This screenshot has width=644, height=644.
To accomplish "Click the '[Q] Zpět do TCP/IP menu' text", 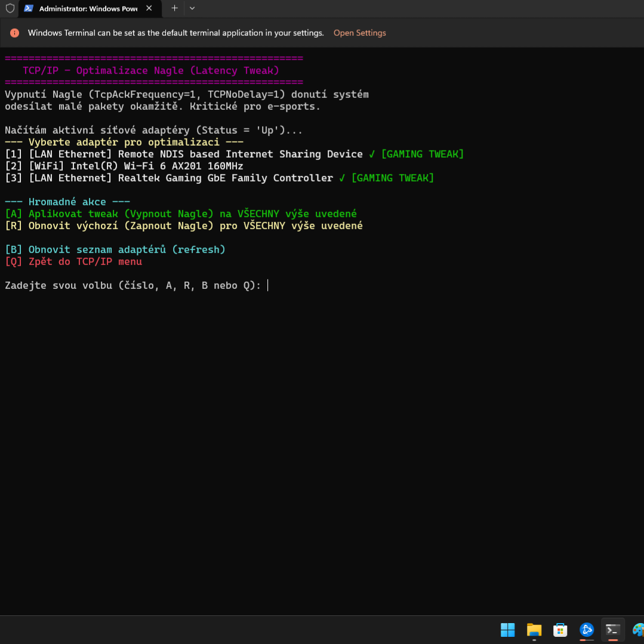I will click(x=73, y=261).
